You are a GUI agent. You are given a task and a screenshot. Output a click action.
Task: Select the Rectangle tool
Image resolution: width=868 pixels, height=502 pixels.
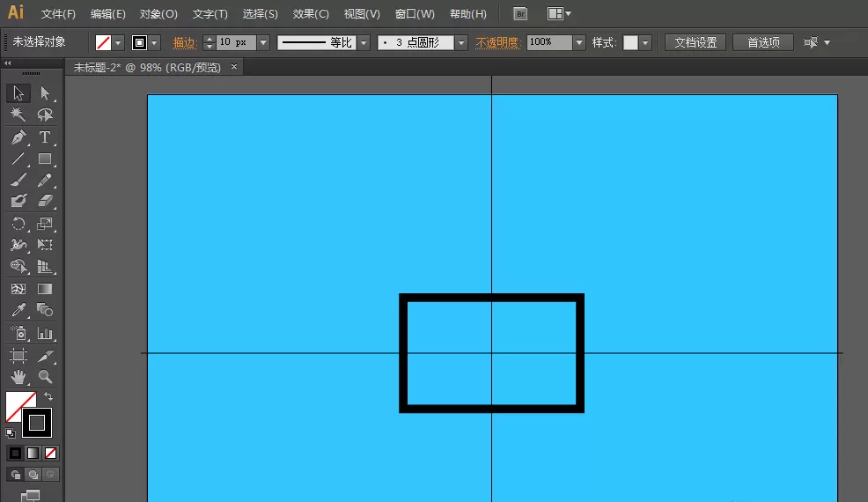[45, 159]
